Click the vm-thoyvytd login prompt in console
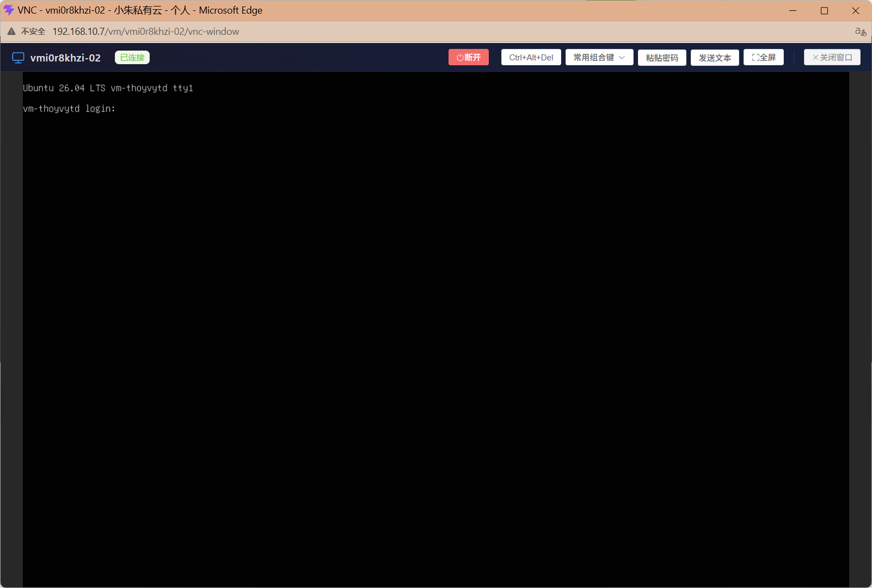 click(69, 108)
